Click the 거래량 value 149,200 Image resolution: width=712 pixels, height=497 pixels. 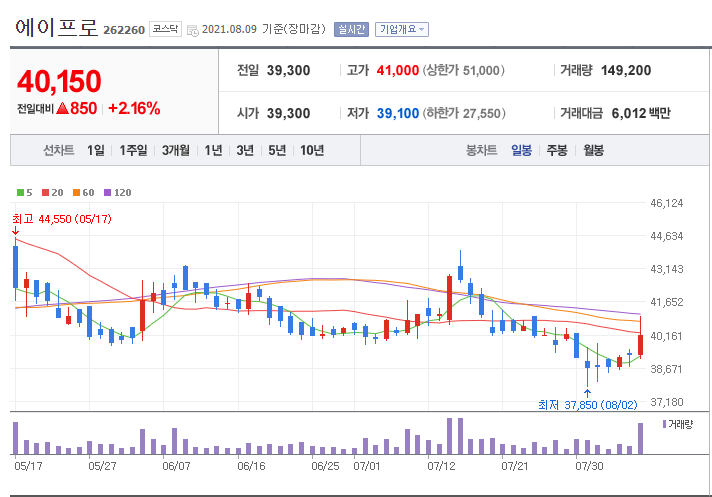pos(626,70)
